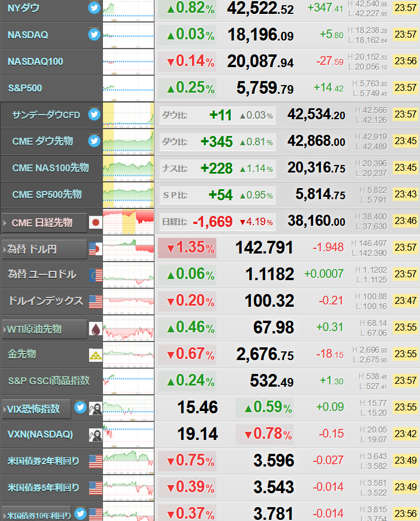Open CME 日経先物 red mini chart
This screenshot has width=420, height=521.
(128, 222)
